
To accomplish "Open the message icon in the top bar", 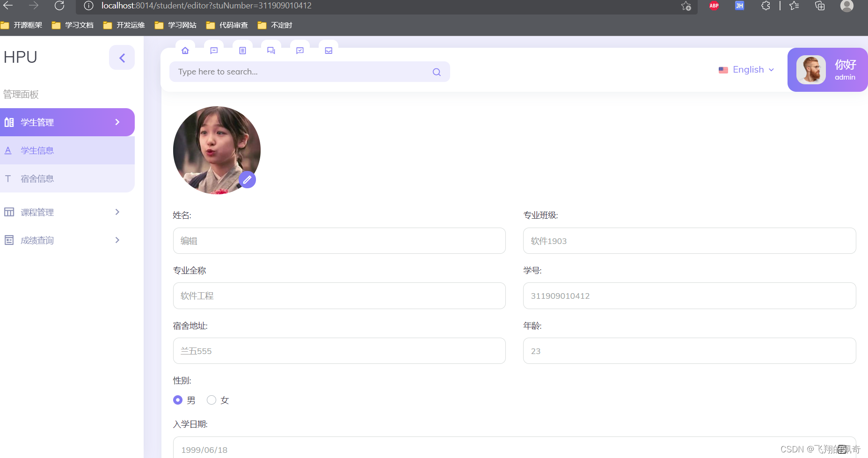I will click(x=213, y=51).
